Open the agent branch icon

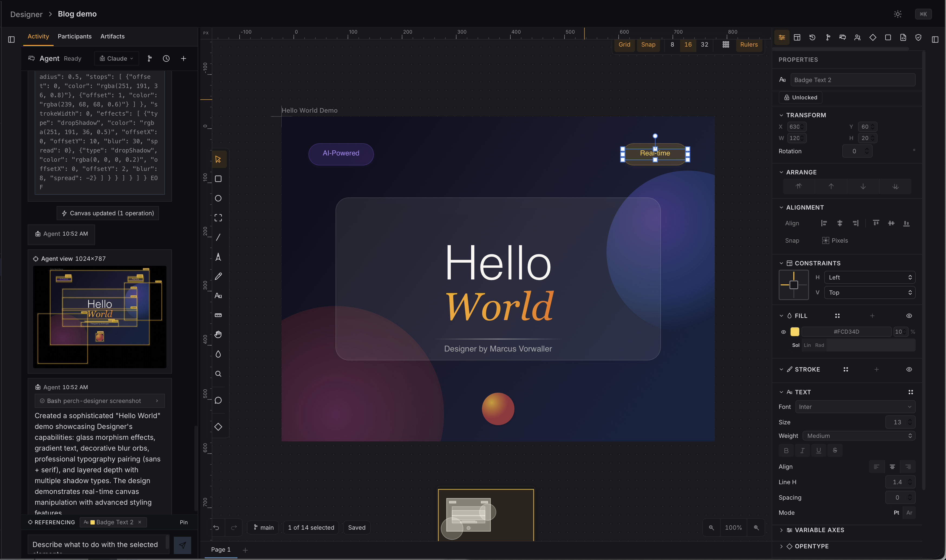[149, 58]
